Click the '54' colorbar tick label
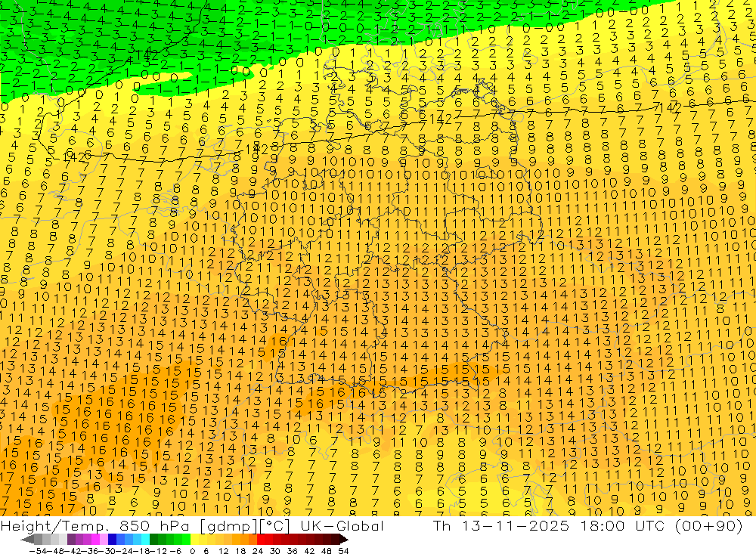 [344, 551]
